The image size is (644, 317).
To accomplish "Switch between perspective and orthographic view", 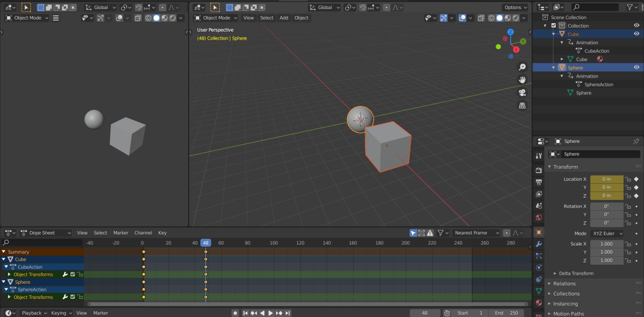I will (522, 105).
